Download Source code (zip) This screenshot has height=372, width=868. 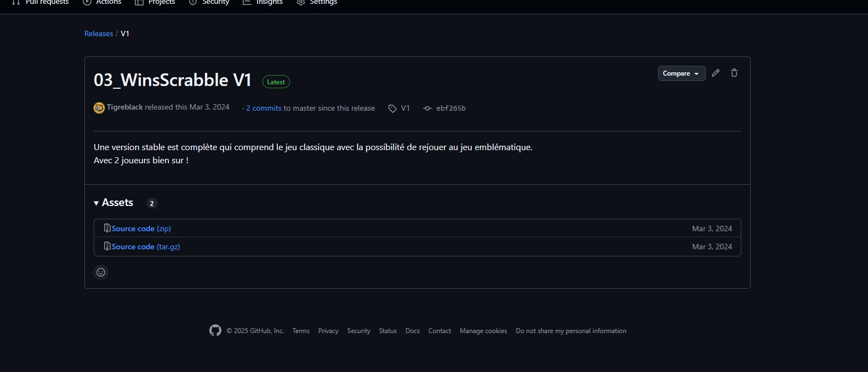pyautogui.click(x=141, y=228)
